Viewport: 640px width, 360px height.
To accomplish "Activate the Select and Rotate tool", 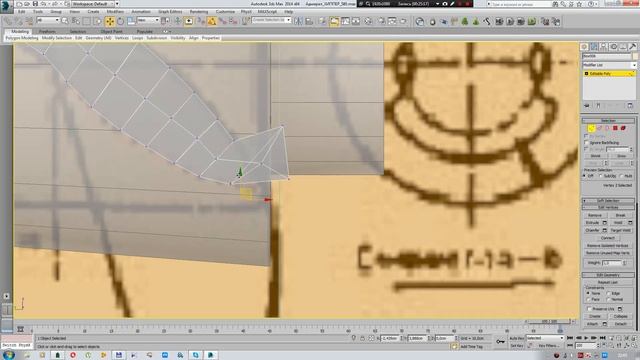I will [120, 21].
